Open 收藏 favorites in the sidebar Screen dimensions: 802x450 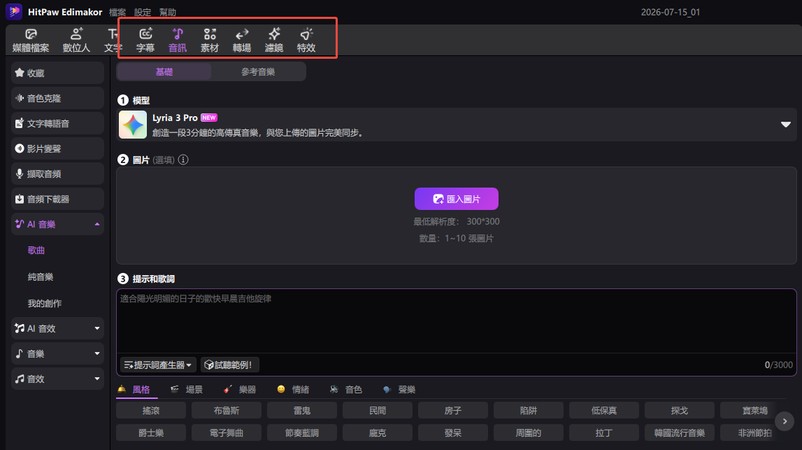[x=57, y=73]
